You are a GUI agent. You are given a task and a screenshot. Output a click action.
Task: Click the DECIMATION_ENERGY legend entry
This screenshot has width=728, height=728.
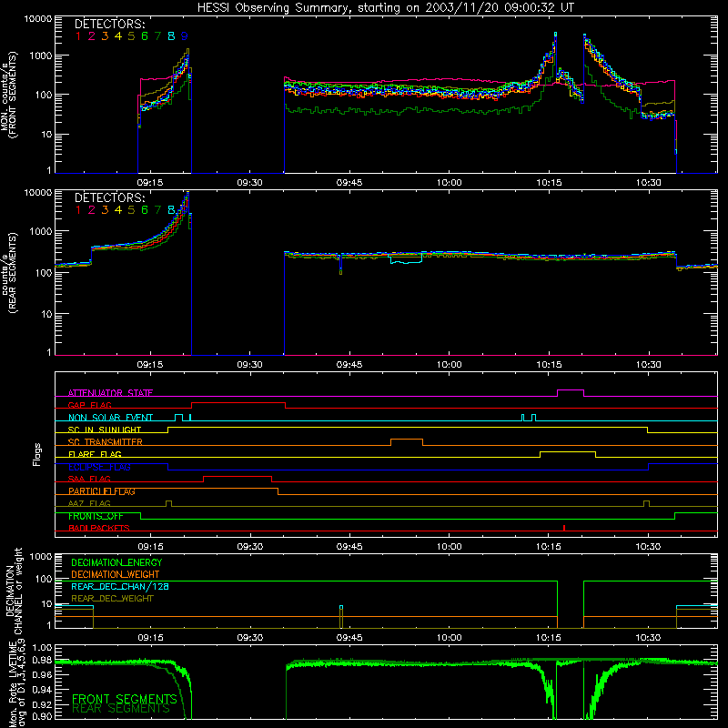pos(116,562)
